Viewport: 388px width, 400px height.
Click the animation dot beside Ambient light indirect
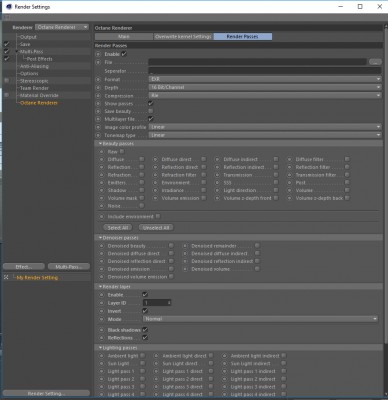pyautogui.click(x=225, y=356)
